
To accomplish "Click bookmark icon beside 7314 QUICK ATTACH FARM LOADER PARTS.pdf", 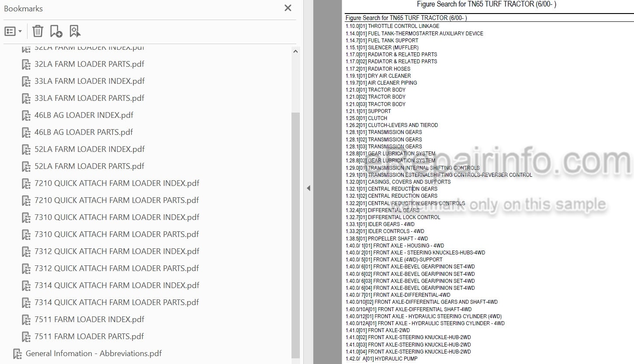I will [x=26, y=303].
